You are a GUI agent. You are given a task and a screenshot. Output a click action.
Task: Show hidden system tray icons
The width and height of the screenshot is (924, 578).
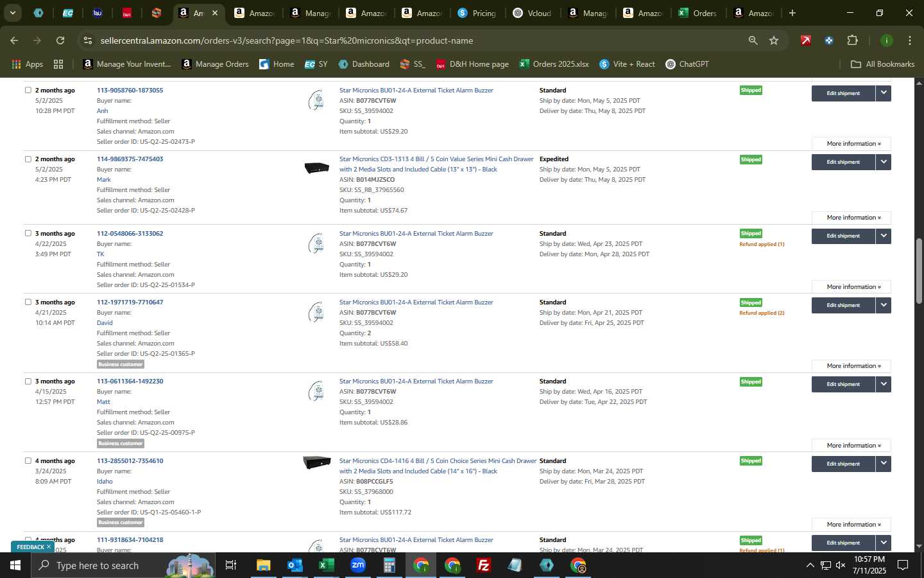(810, 565)
